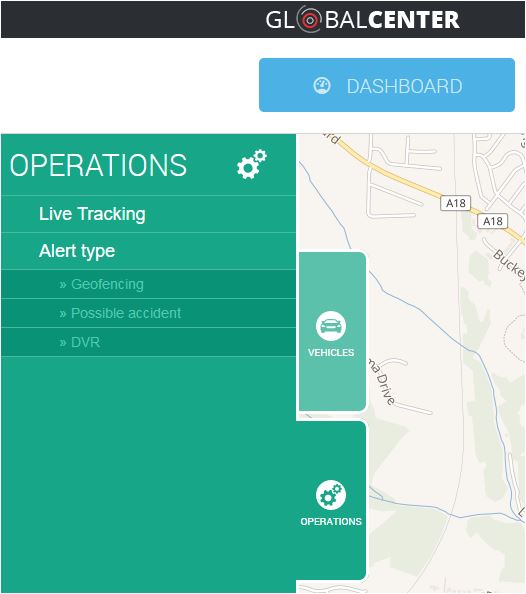
Task: Click the gears icon in Operations tab
Action: (x=330, y=495)
